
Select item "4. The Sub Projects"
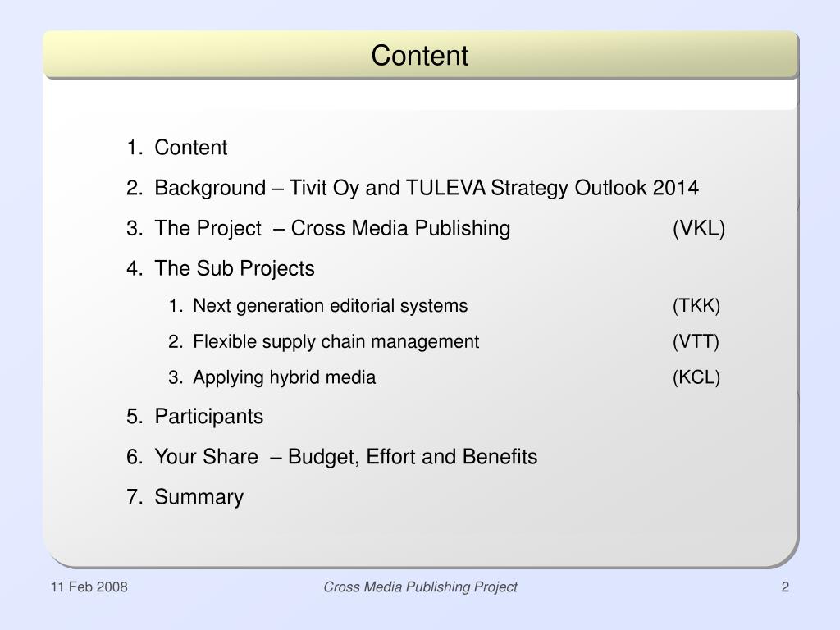tap(220, 268)
